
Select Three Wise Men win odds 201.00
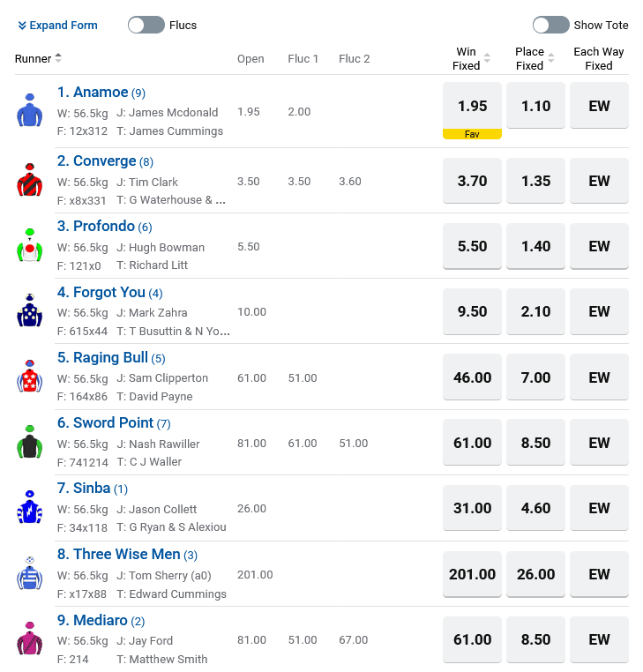(472, 574)
